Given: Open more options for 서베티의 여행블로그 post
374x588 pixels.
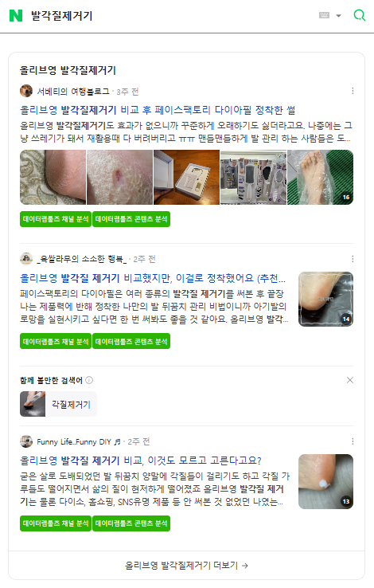Looking at the screenshot, I should [x=353, y=91].
